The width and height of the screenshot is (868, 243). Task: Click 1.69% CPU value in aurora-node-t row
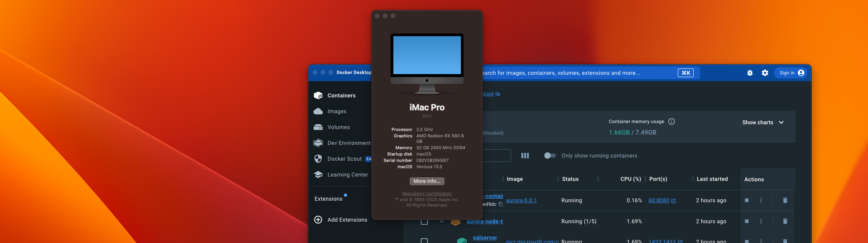point(634,221)
